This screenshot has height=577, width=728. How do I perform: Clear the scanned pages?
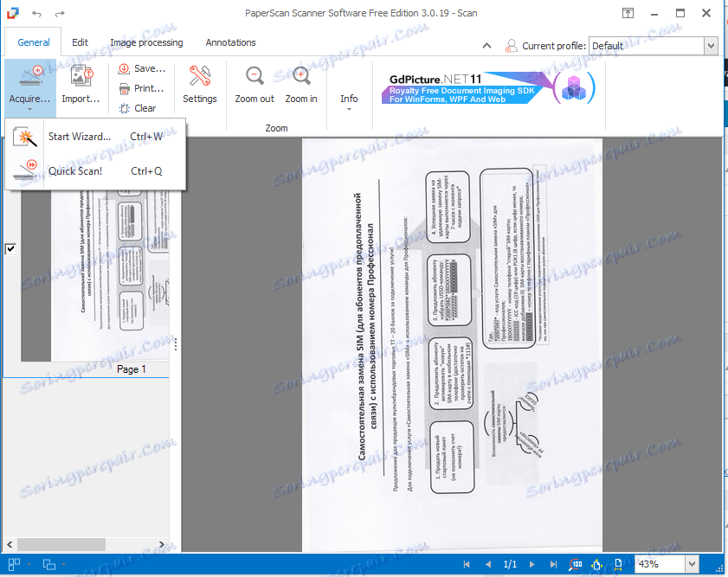[x=138, y=108]
